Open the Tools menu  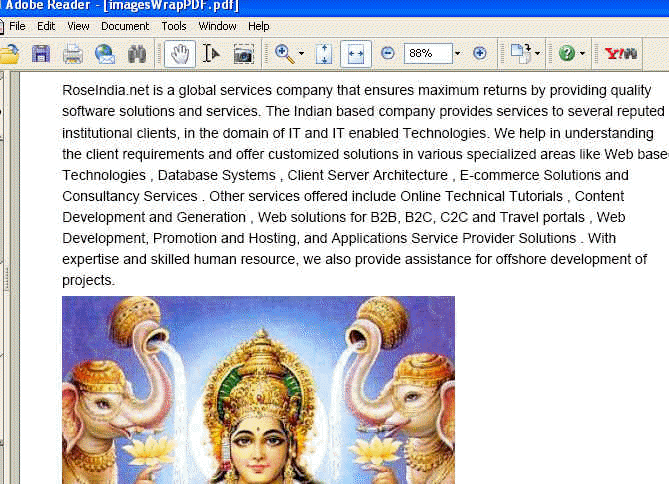(174, 26)
